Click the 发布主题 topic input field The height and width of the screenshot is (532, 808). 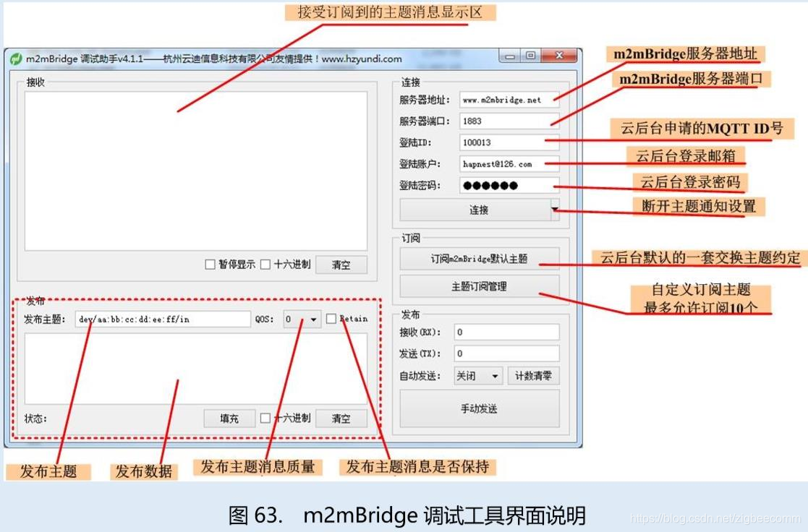[x=163, y=319]
